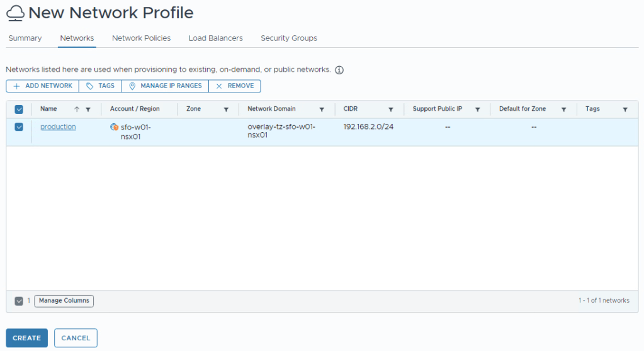Filter the Support Public IP column
The height and width of the screenshot is (351, 644).
[477, 109]
